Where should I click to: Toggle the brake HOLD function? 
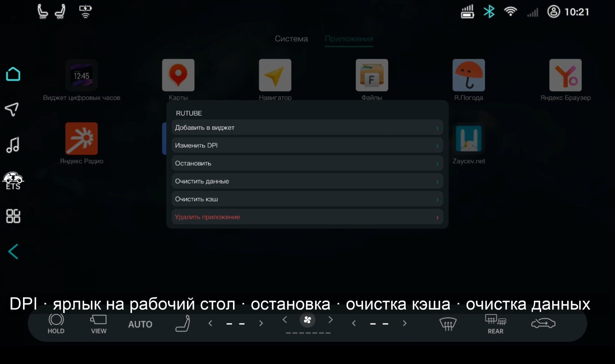pos(56,324)
